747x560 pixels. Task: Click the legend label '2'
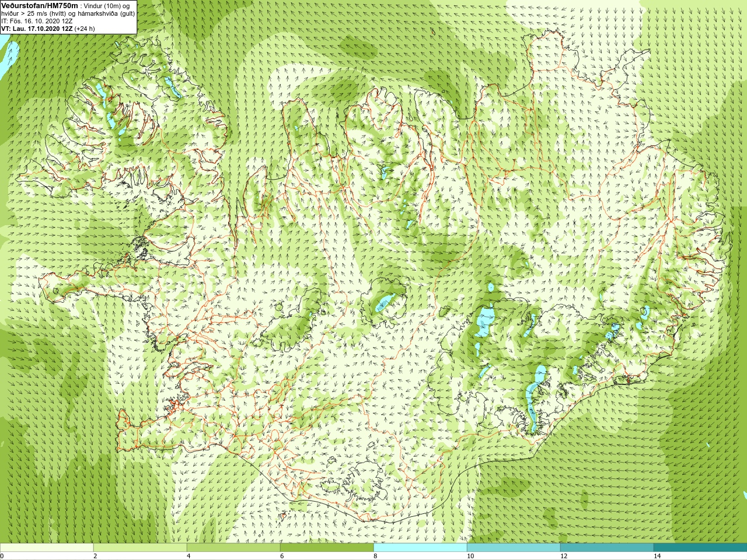tap(95, 556)
